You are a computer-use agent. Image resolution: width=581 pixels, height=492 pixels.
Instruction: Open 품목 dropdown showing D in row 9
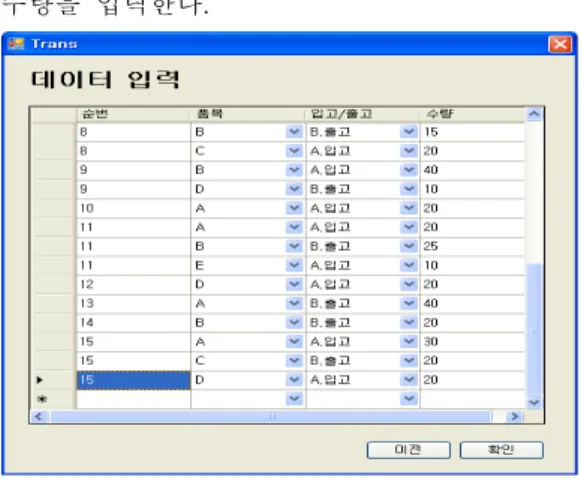point(294,189)
